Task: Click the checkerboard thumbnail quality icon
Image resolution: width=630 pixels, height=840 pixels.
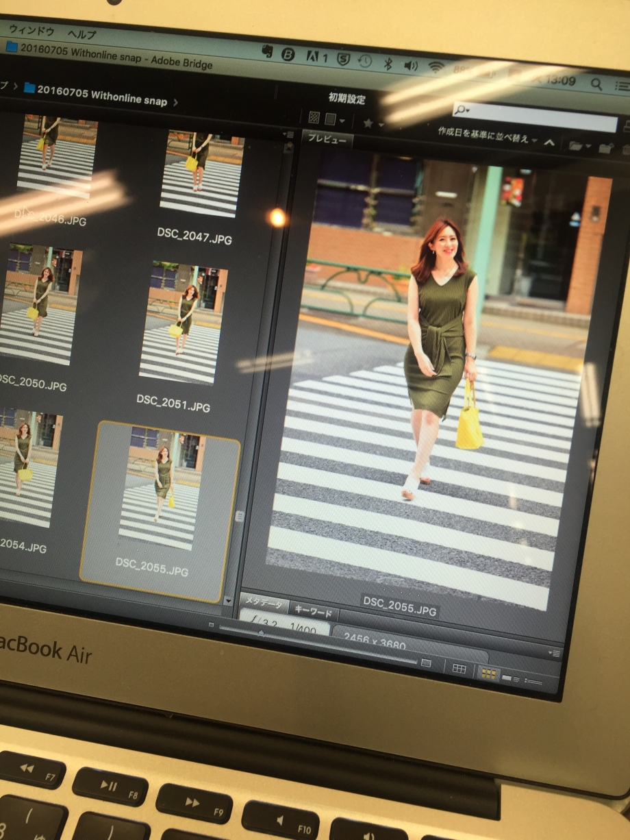Action: (x=314, y=117)
